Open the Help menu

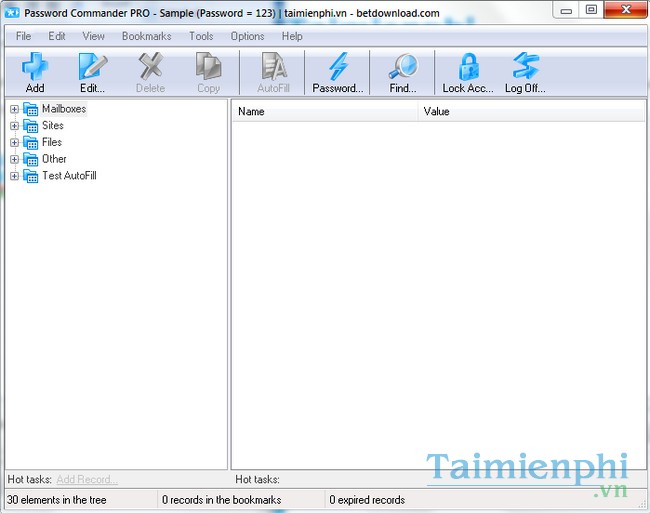[292, 36]
